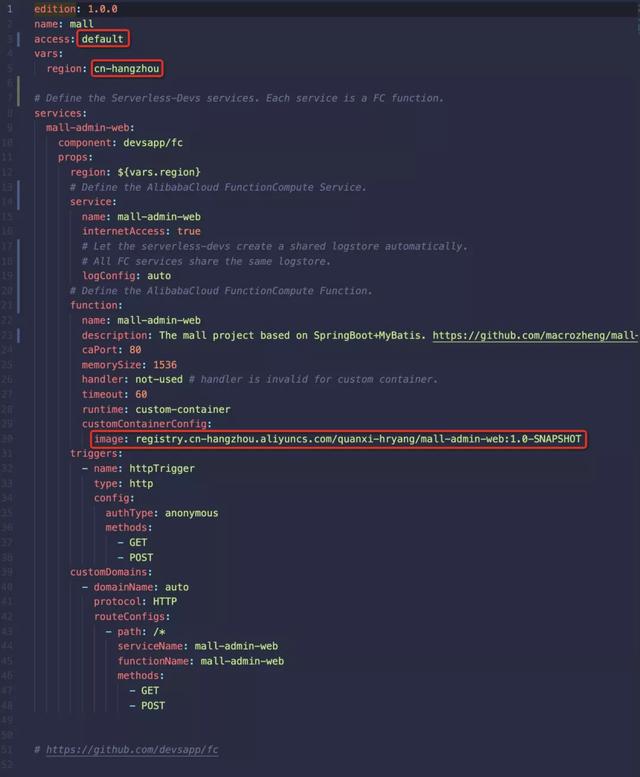Image resolution: width=640 pixels, height=777 pixels.
Task: Click the 'logConfig: auto' line
Action: [x=126, y=276]
